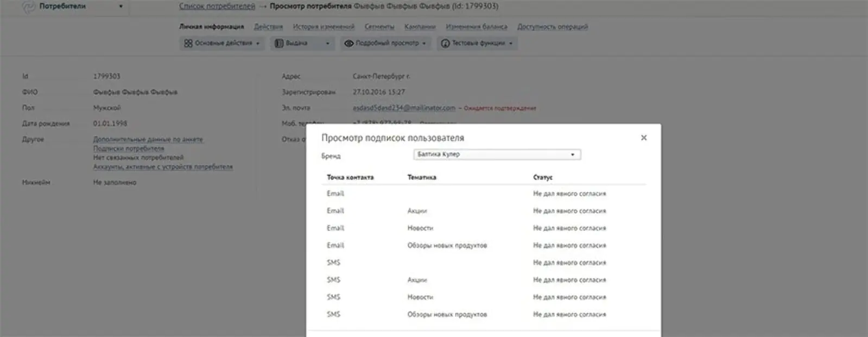Close the Просмотр подписок пользователя dialog
The width and height of the screenshot is (868, 337).
pyautogui.click(x=644, y=138)
